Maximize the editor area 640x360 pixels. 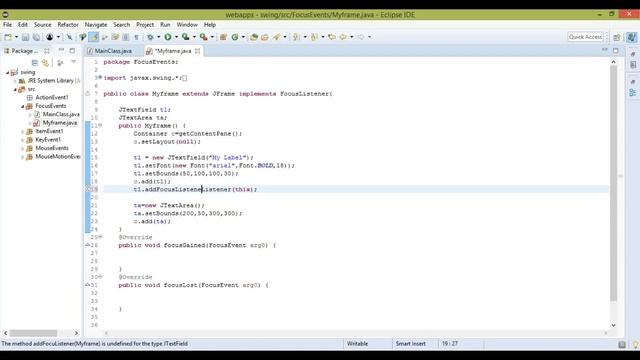(616, 51)
